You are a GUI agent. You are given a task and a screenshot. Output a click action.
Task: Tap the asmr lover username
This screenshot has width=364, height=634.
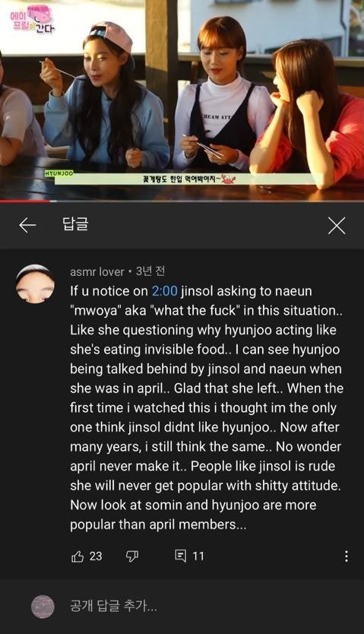point(97,271)
